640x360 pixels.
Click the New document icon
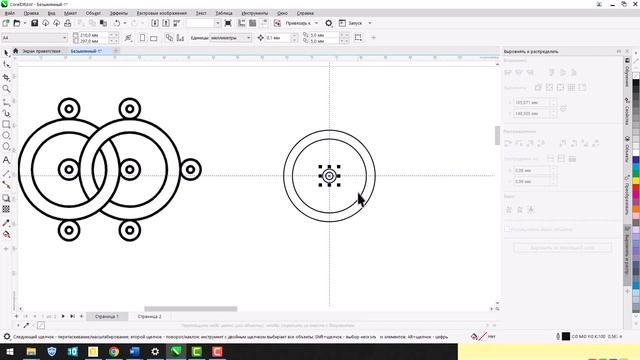6,23
